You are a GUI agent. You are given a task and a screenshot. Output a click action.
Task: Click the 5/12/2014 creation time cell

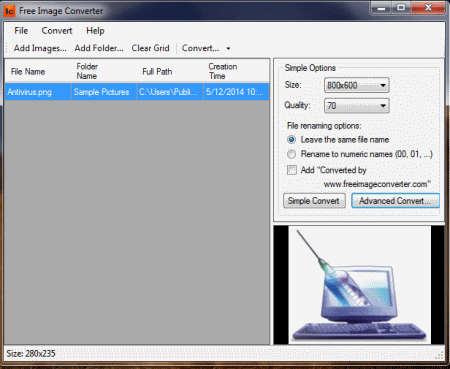click(x=236, y=92)
